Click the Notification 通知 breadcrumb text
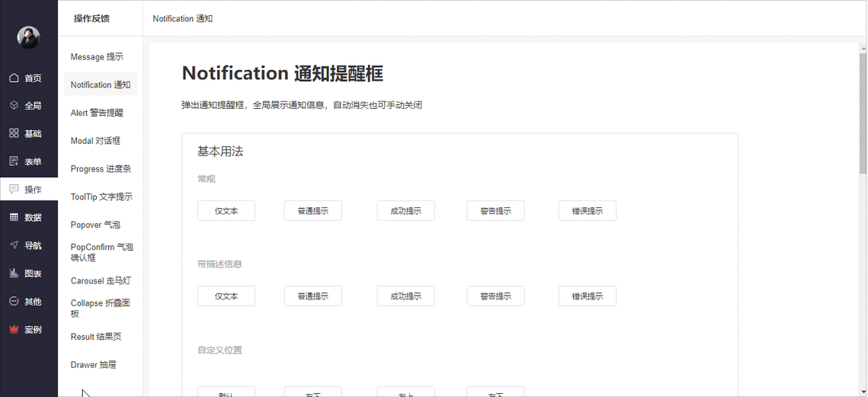 (183, 18)
